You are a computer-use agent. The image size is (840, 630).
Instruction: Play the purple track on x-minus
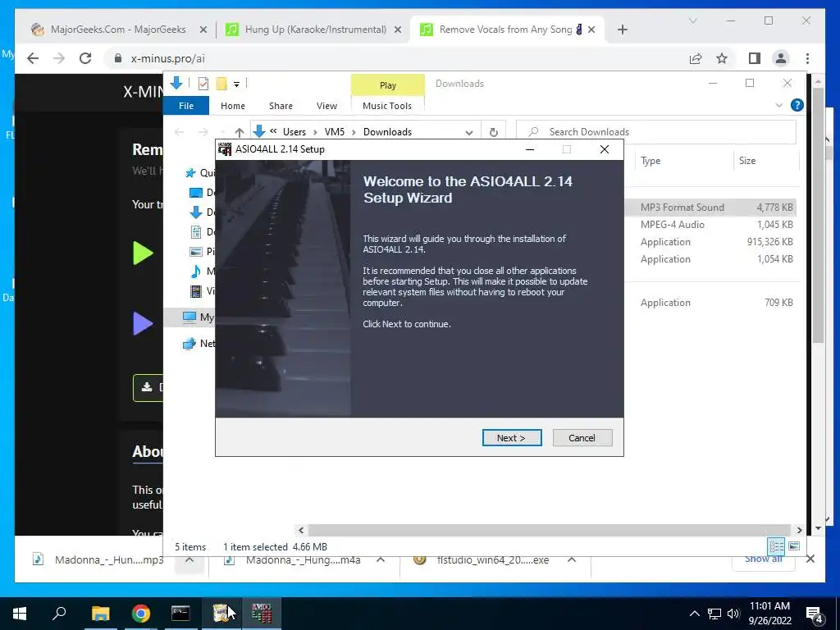pos(143,323)
